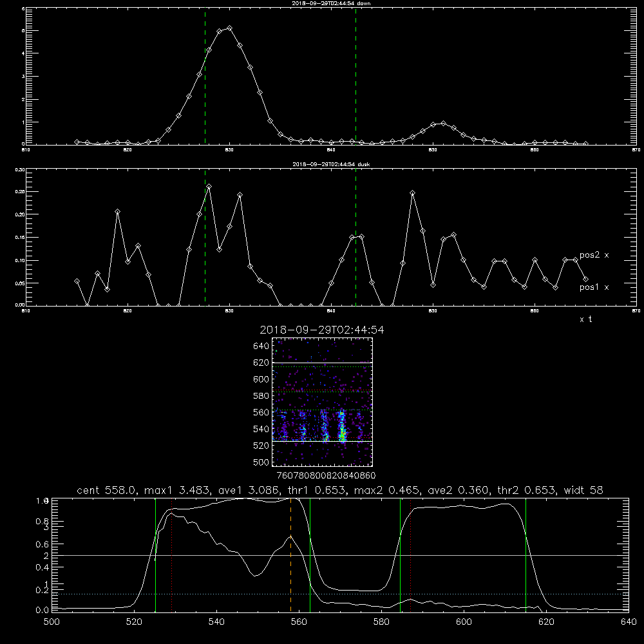
Task: Click the '620' label on bottom plot x-axis
Action: point(547,622)
